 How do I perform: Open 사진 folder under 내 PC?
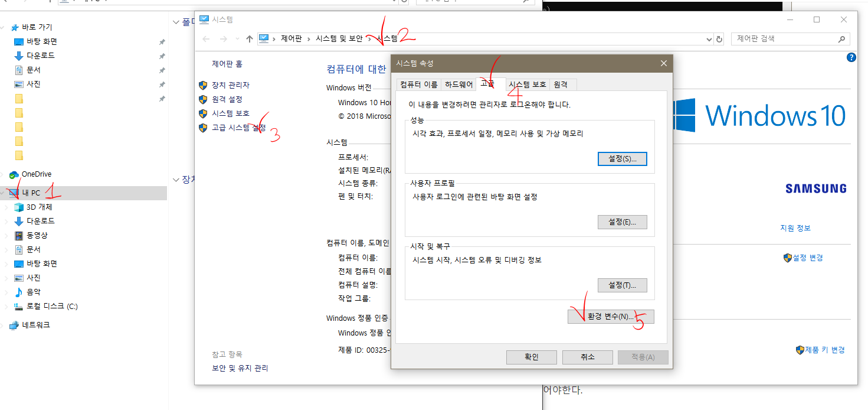pyautogui.click(x=33, y=278)
